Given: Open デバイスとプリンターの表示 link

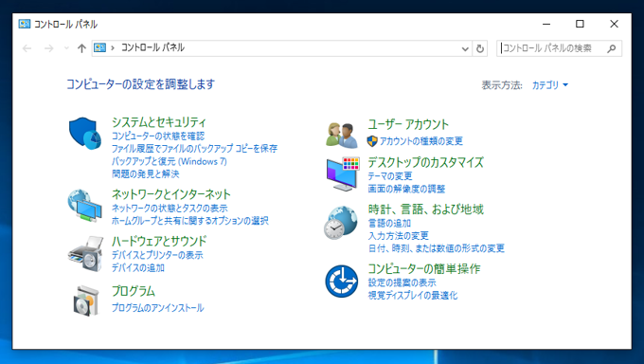Looking at the screenshot, I should [x=157, y=255].
